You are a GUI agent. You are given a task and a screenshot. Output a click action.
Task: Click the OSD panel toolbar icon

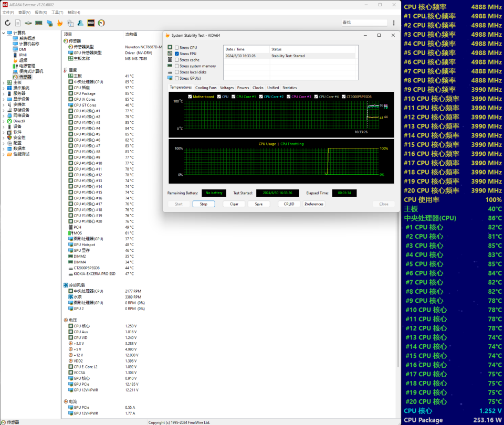(x=91, y=23)
